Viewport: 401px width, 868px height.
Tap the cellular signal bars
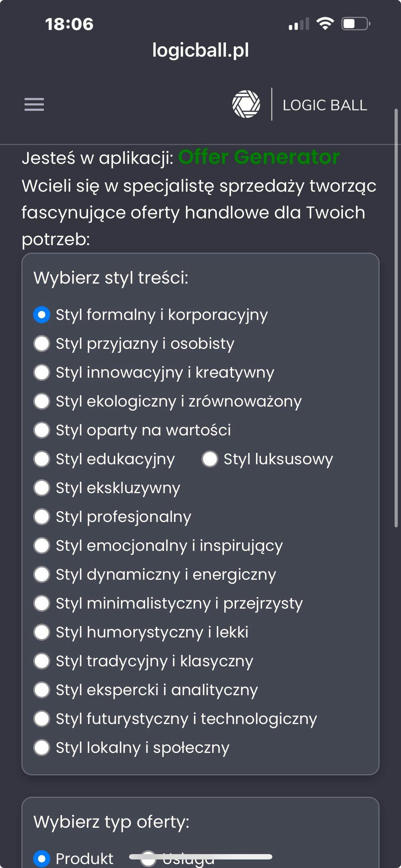pos(298,25)
